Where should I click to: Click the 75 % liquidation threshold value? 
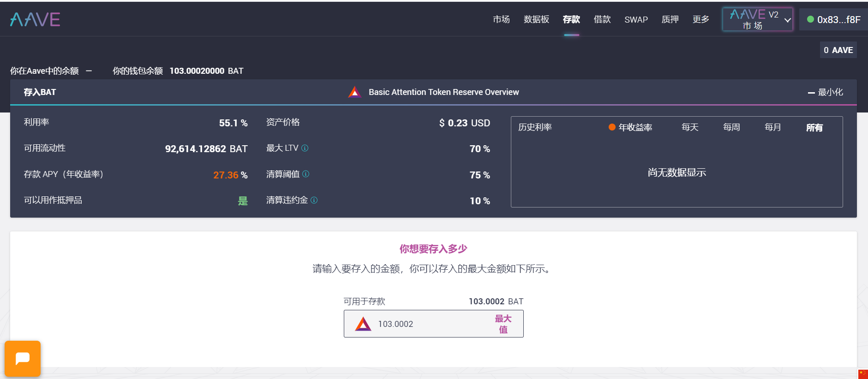(x=479, y=175)
